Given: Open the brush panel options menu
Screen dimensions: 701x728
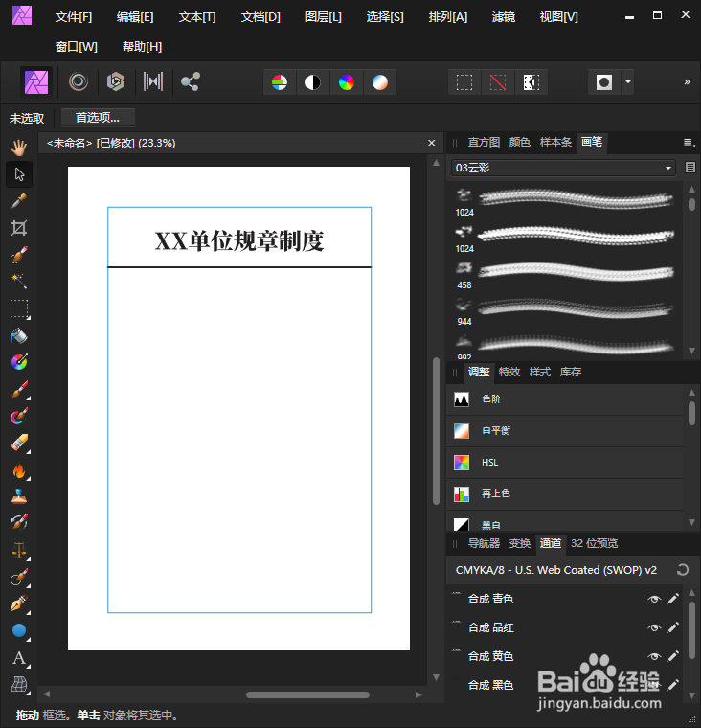Looking at the screenshot, I should click(x=690, y=143).
